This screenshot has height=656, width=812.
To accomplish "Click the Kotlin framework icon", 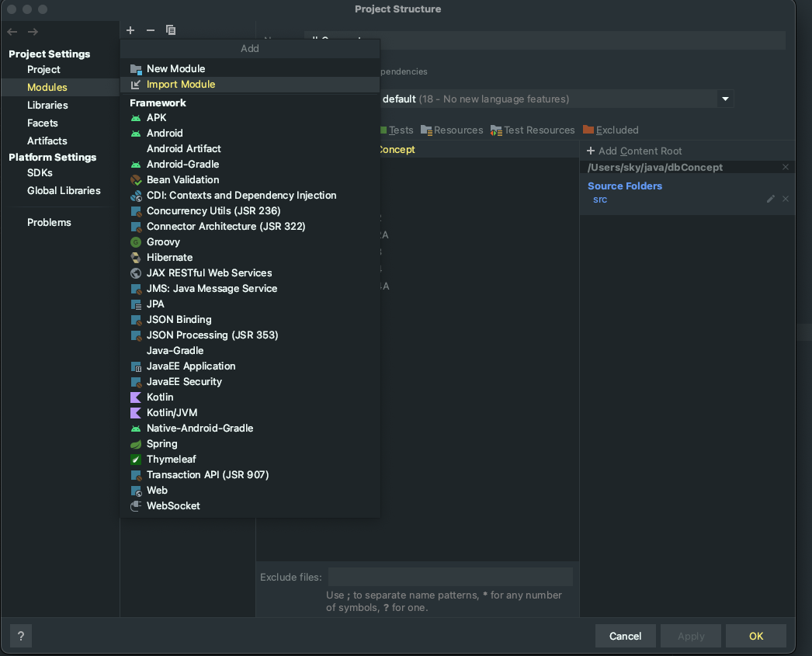I will tap(136, 397).
